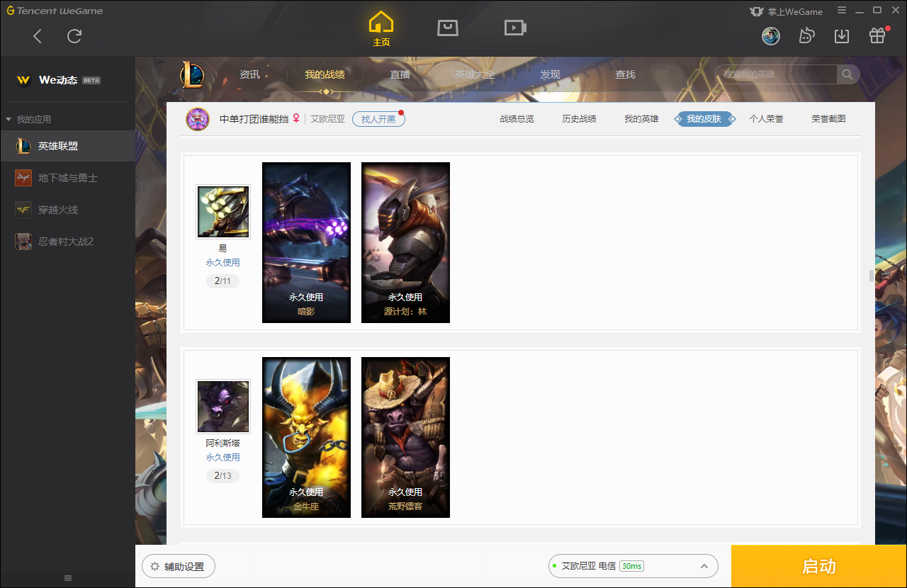This screenshot has height=588, width=907.
Task: Open the store bag icon
Action: (x=448, y=28)
